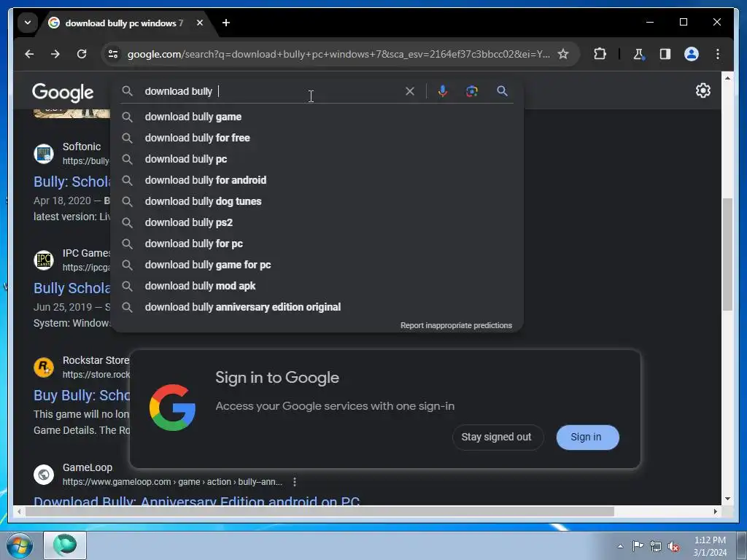
Task: Choose suggestion 'download bully game'
Action: 317,117
